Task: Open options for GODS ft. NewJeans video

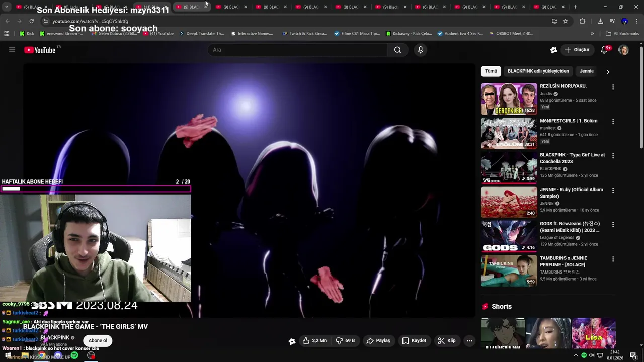Action: [x=613, y=225]
